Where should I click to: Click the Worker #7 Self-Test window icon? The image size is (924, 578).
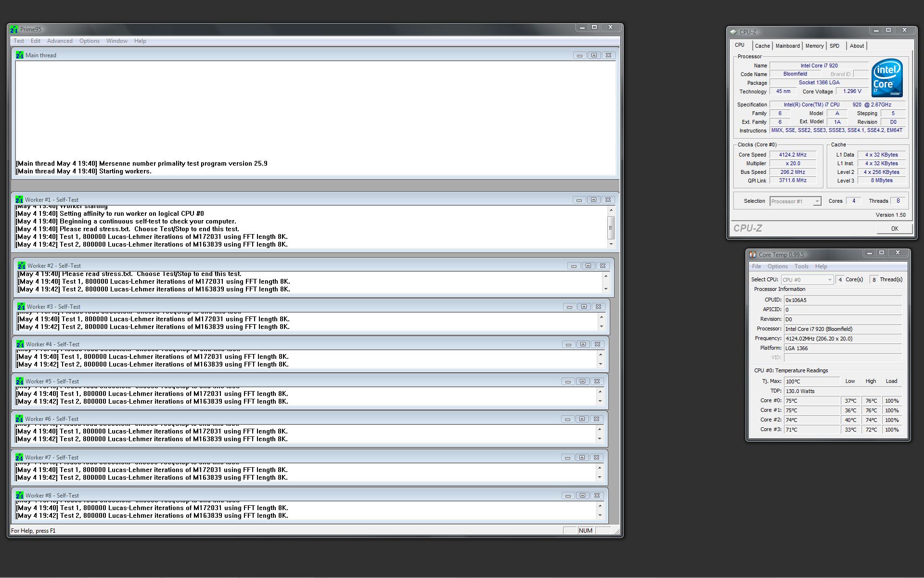(19, 457)
